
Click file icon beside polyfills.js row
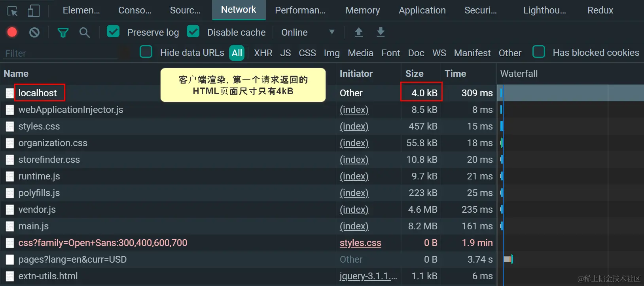point(10,193)
